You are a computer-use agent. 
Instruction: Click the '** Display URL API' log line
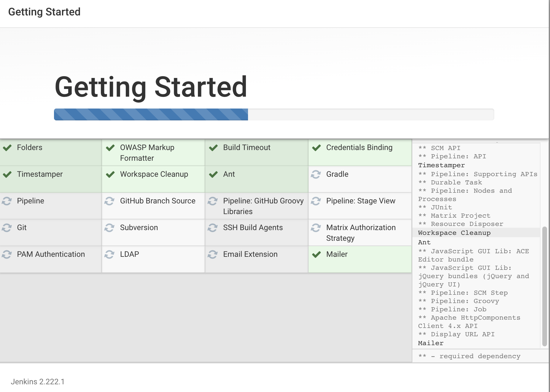click(456, 334)
